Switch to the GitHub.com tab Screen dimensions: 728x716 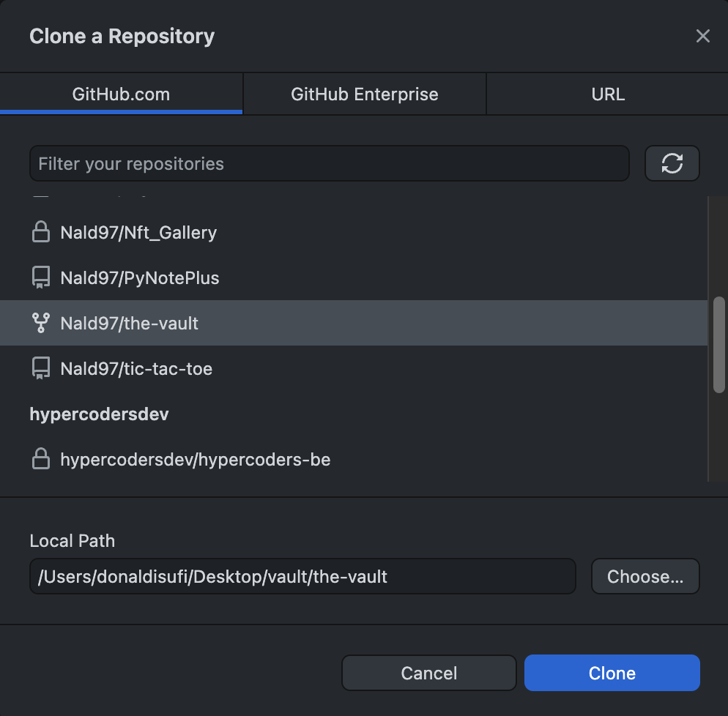pos(121,94)
